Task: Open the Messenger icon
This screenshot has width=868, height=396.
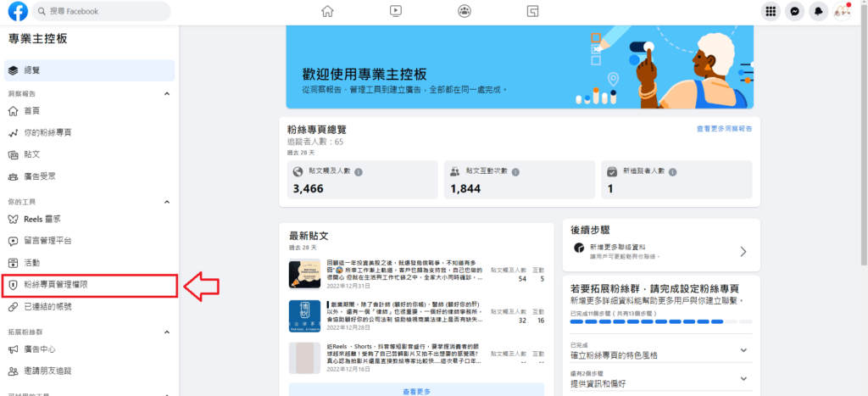Action: tap(794, 12)
